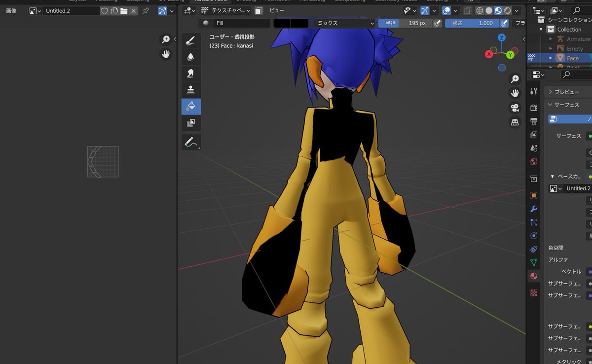Adjust 半径 radius slider
This screenshot has height=364, width=592.
click(405, 23)
